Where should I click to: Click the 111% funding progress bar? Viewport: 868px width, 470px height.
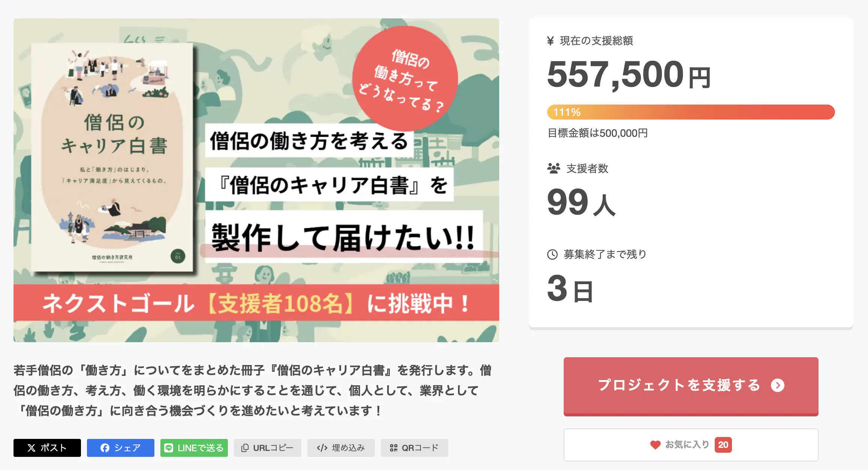point(691,112)
